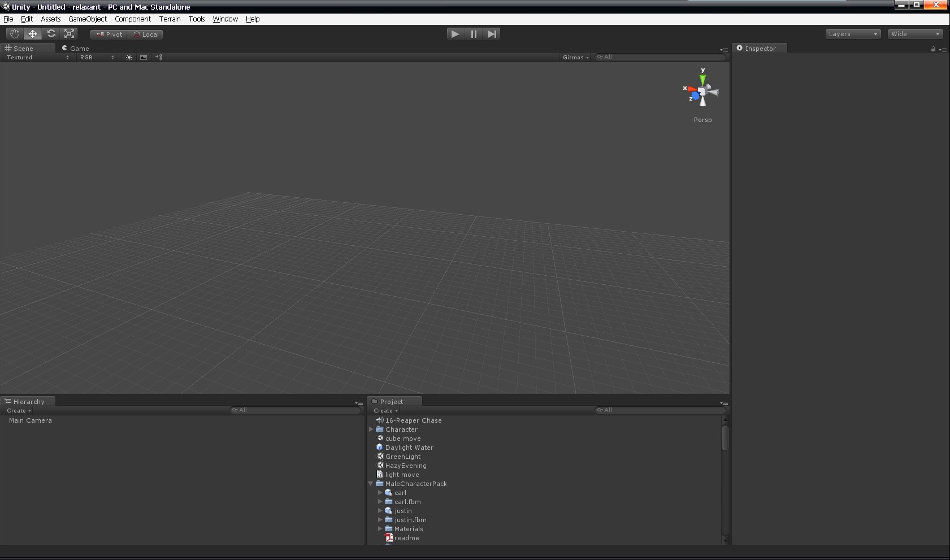Open the Gizmos dropdown
The width and height of the screenshot is (950, 560).
575,57
